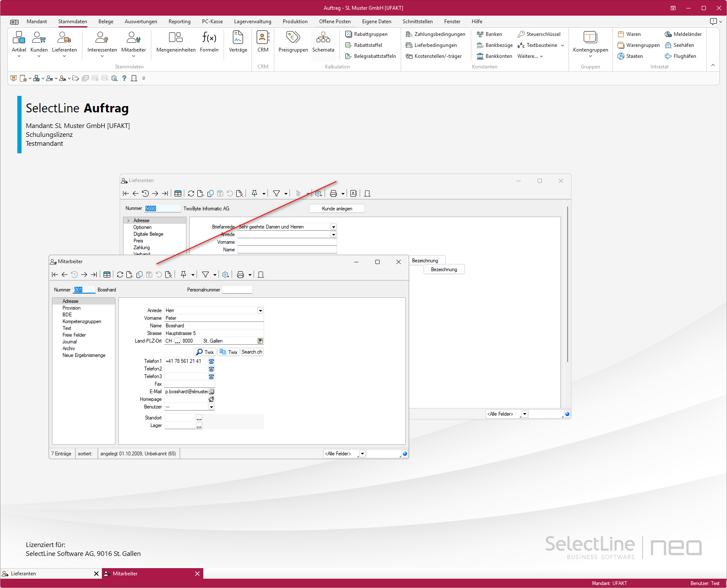
Task: Click pin icon in Mitarbeiter toolbar
Action: pyautogui.click(x=183, y=275)
